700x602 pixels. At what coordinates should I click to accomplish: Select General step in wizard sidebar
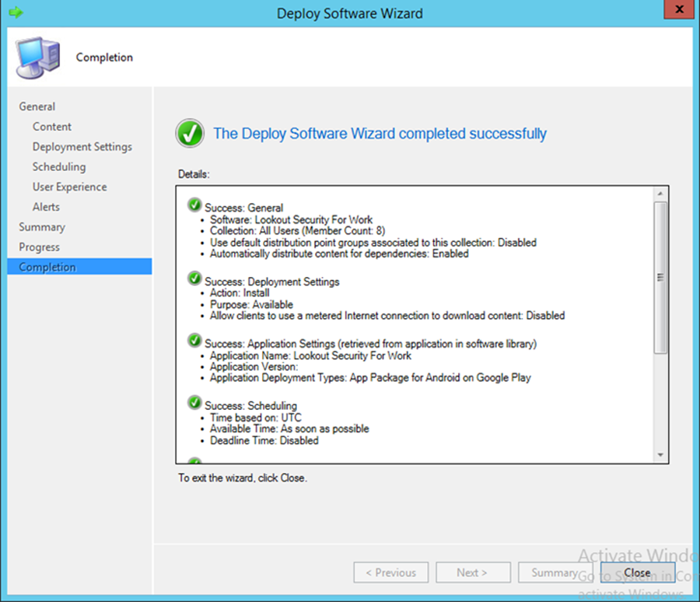coord(37,107)
